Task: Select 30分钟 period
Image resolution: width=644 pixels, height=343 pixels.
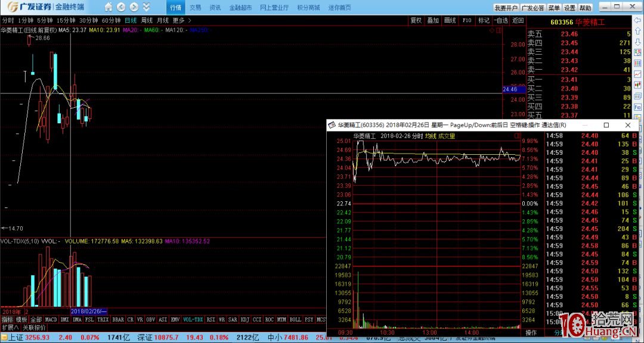Action: [88, 20]
